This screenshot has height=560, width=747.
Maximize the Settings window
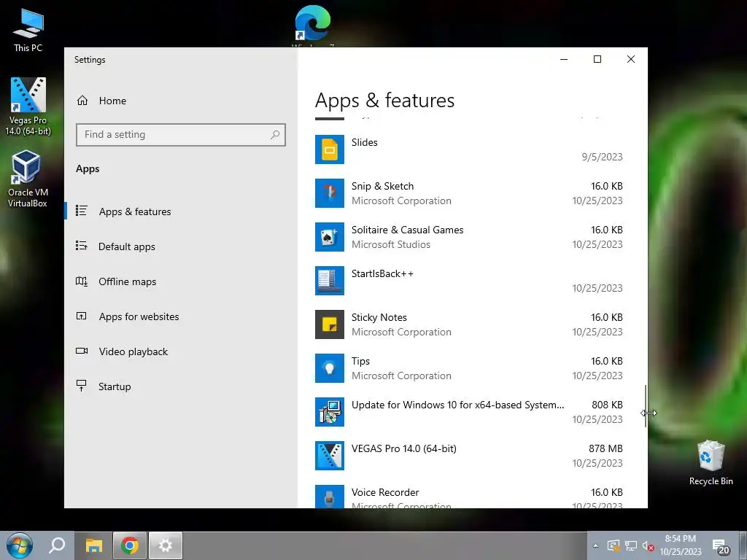point(597,59)
